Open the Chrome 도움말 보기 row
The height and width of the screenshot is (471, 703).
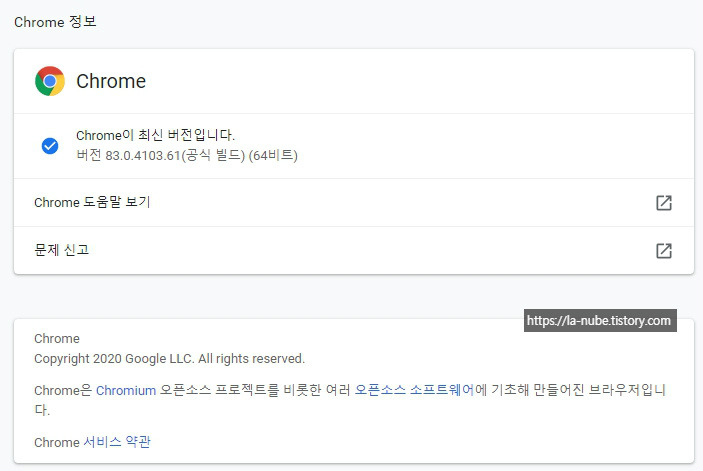[354, 203]
